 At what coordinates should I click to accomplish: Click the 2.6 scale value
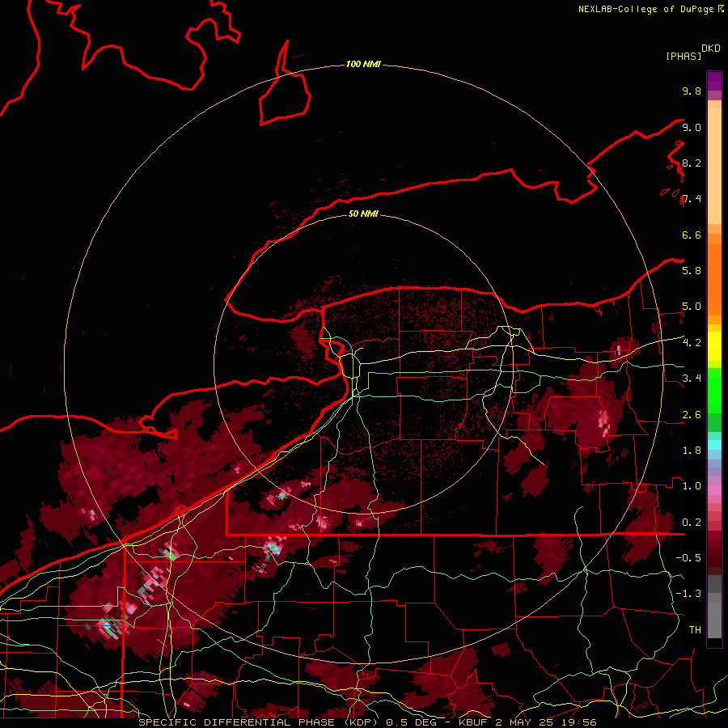(692, 415)
